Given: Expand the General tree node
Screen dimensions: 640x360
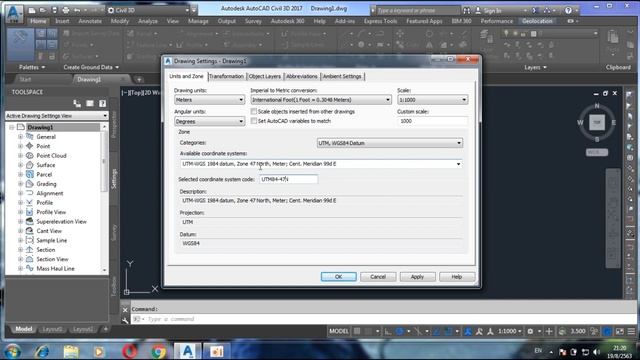Looking at the screenshot, I should point(20,137).
